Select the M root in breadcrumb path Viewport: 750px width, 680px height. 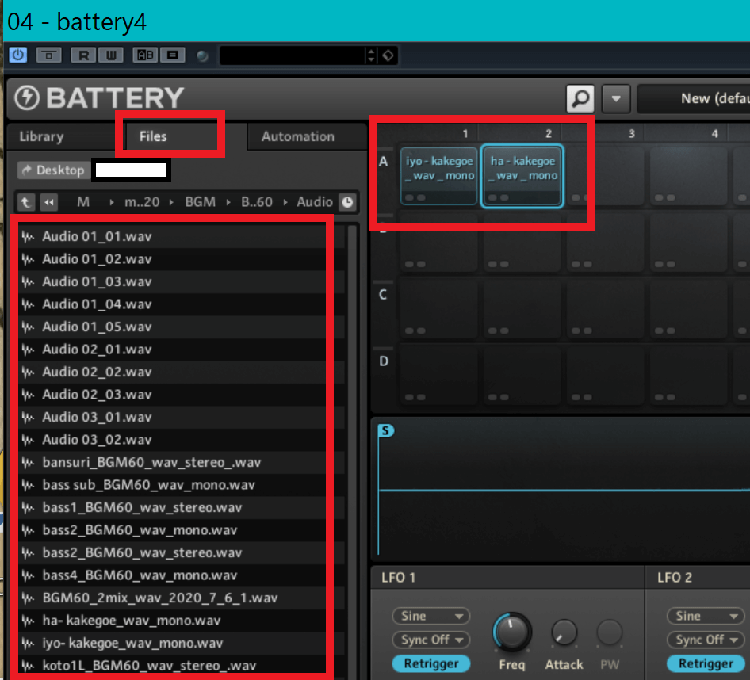click(83, 202)
